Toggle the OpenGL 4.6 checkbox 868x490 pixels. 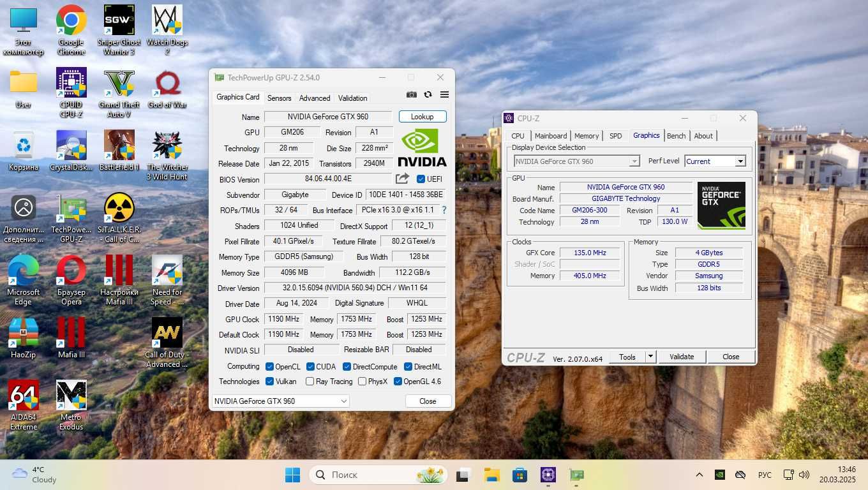click(398, 382)
